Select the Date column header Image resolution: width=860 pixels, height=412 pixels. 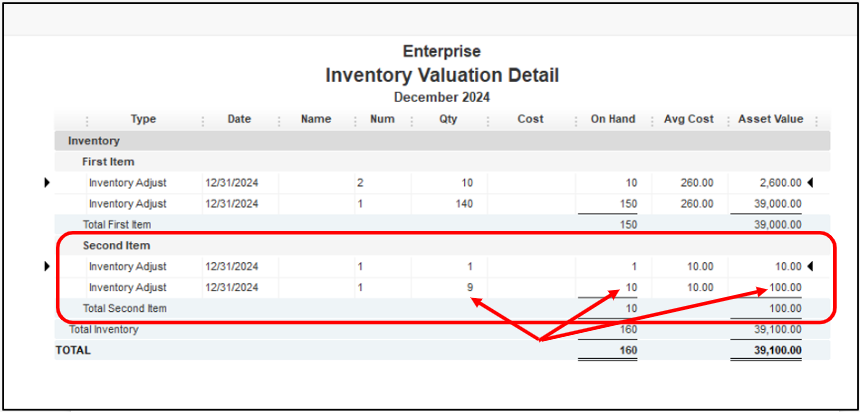[x=239, y=119]
